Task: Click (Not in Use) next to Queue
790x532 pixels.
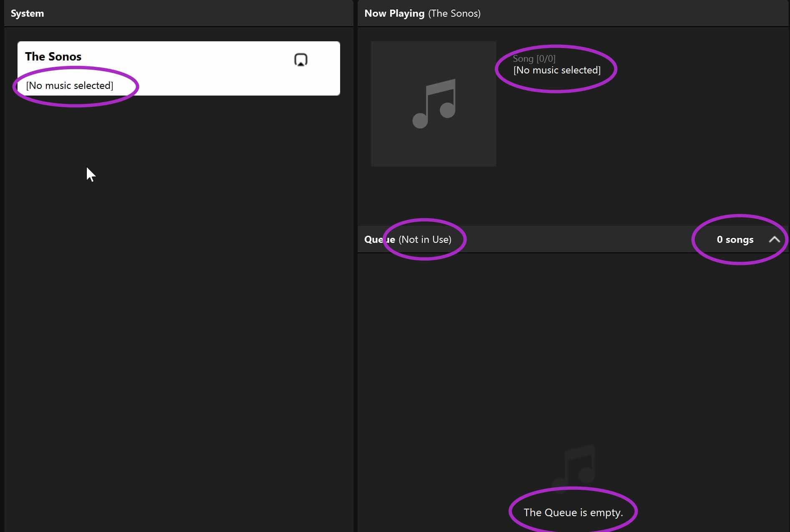Action: (425, 240)
